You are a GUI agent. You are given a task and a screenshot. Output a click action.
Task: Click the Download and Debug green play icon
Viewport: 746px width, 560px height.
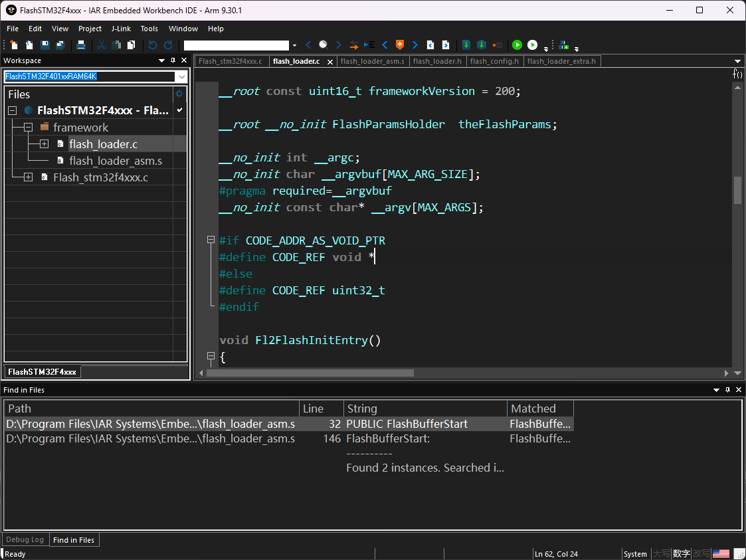[x=517, y=45]
